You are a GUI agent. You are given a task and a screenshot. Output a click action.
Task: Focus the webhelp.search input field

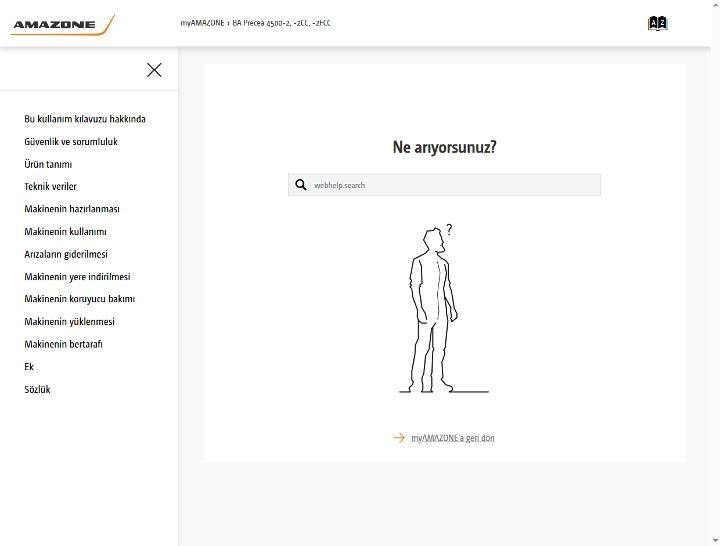click(x=444, y=185)
